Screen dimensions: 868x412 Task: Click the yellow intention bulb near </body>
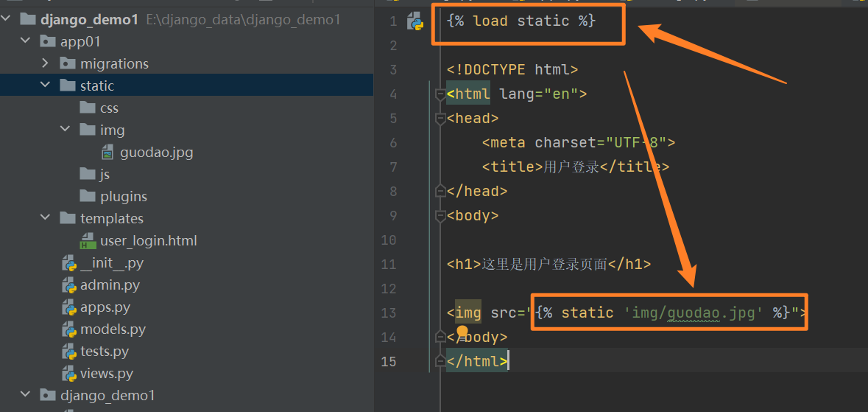[x=462, y=332]
